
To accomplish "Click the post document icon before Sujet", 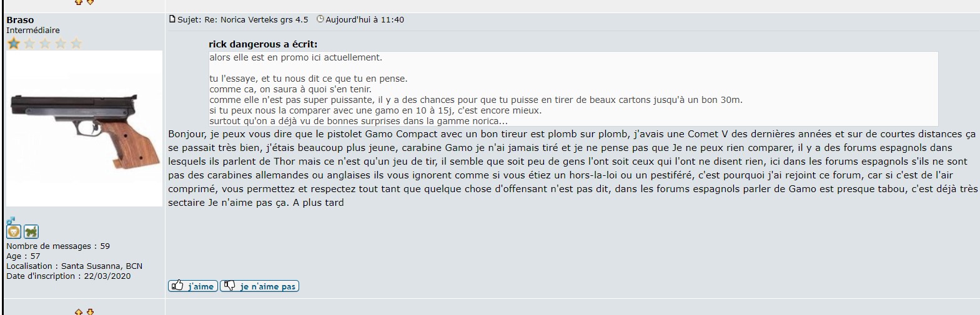I will [x=172, y=19].
